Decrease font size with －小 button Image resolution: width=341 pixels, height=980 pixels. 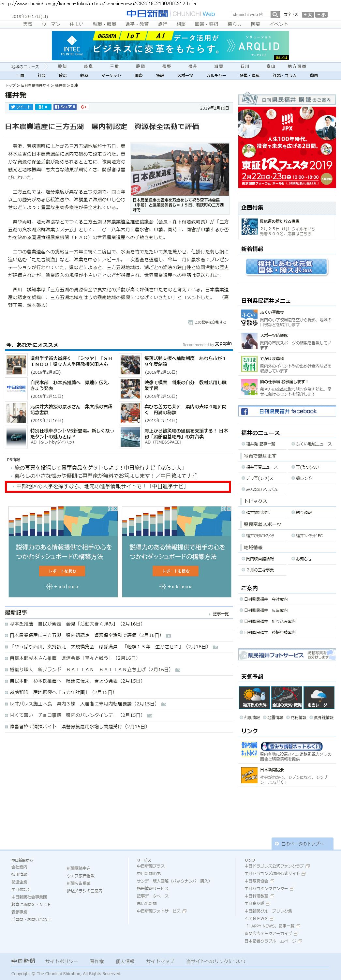tap(321, 14)
